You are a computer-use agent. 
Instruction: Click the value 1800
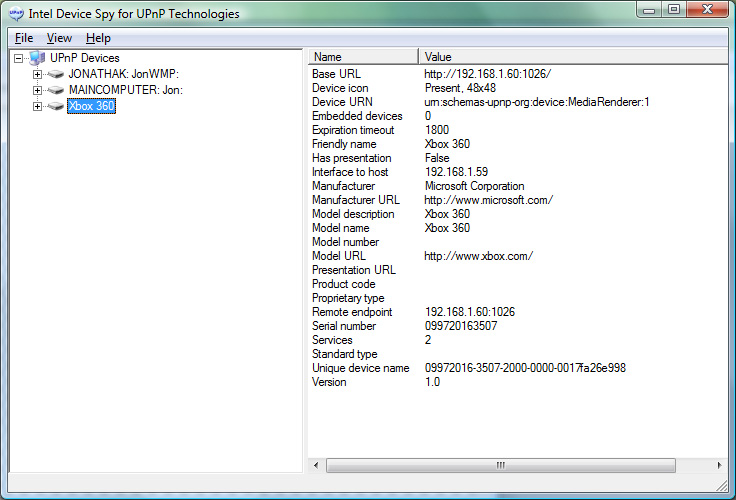tap(437, 130)
